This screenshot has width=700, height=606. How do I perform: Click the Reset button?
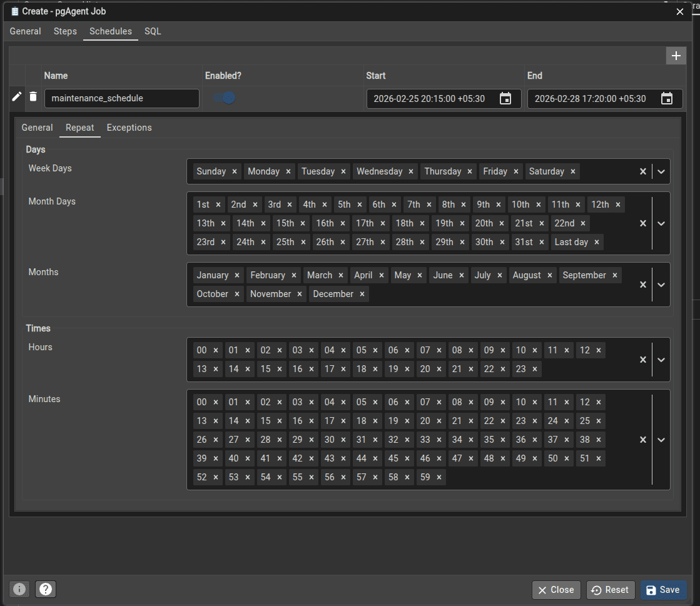point(610,589)
